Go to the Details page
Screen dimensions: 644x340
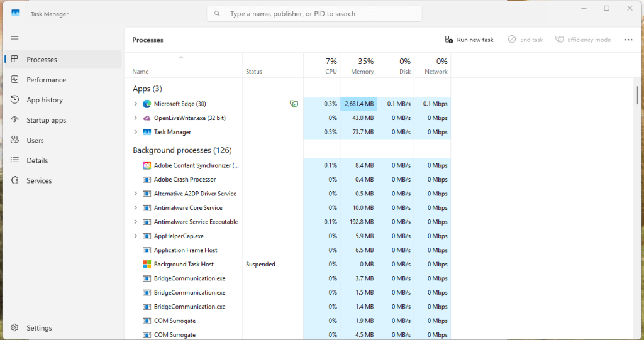tap(38, 160)
